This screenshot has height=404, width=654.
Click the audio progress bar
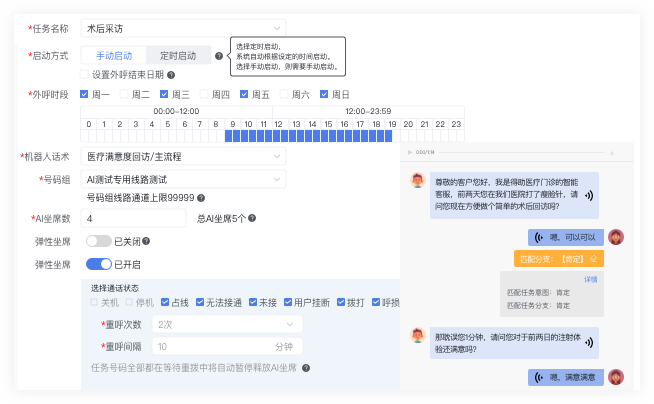522,153
